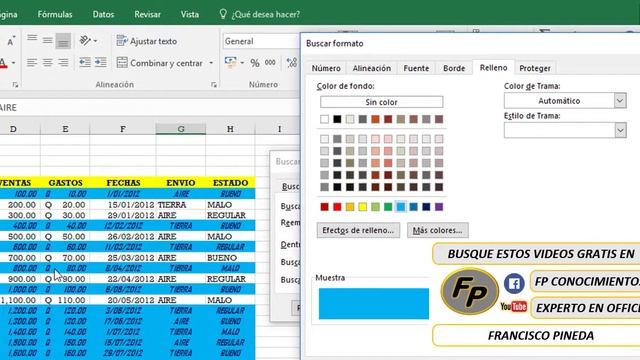640x360 pixels.
Task: Click the GASTOS header cell
Action: coord(65,183)
